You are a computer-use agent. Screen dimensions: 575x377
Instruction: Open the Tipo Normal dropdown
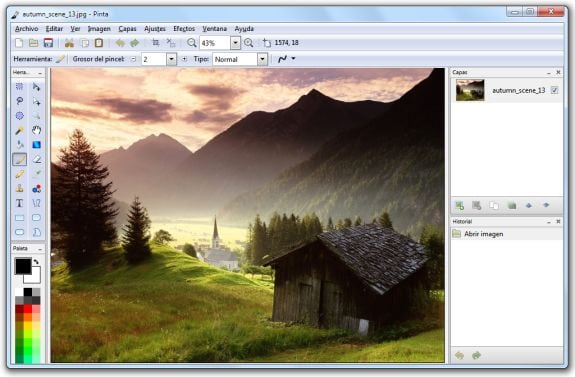click(x=262, y=59)
